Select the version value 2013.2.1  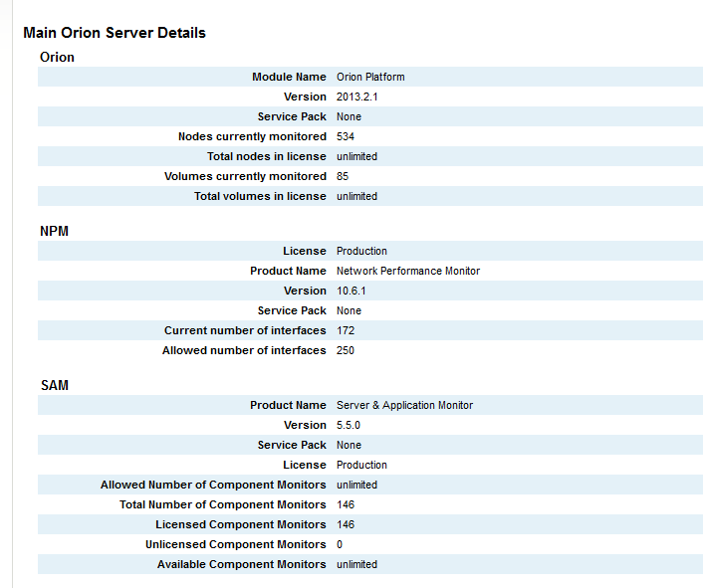(356, 97)
